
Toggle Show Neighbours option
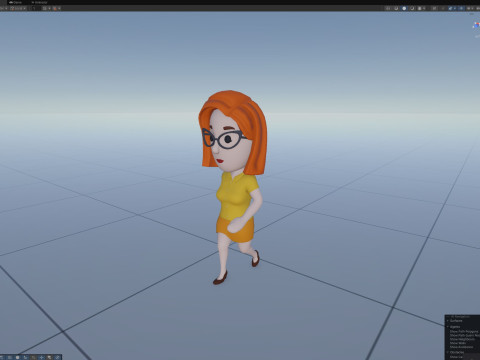(462, 339)
